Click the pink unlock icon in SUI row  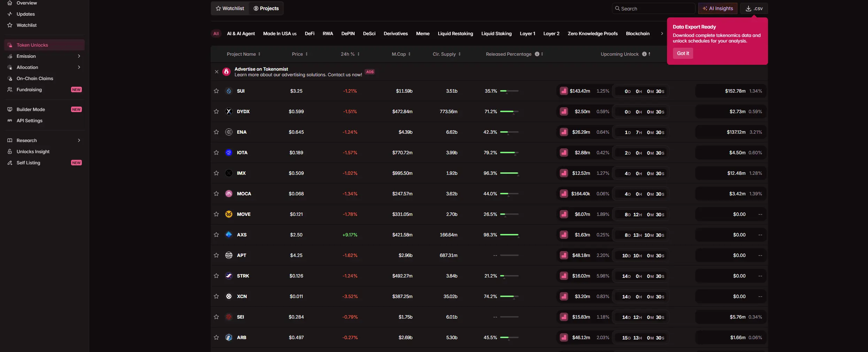(x=564, y=91)
